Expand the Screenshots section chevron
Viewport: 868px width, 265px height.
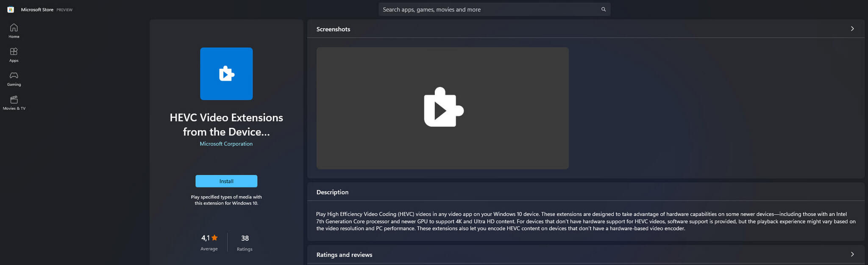pyautogui.click(x=852, y=29)
